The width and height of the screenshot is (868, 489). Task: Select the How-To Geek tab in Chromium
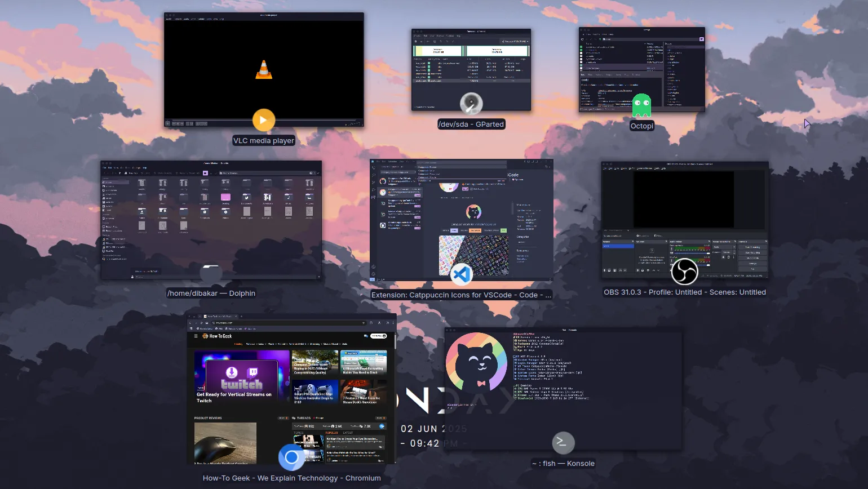tap(219, 317)
